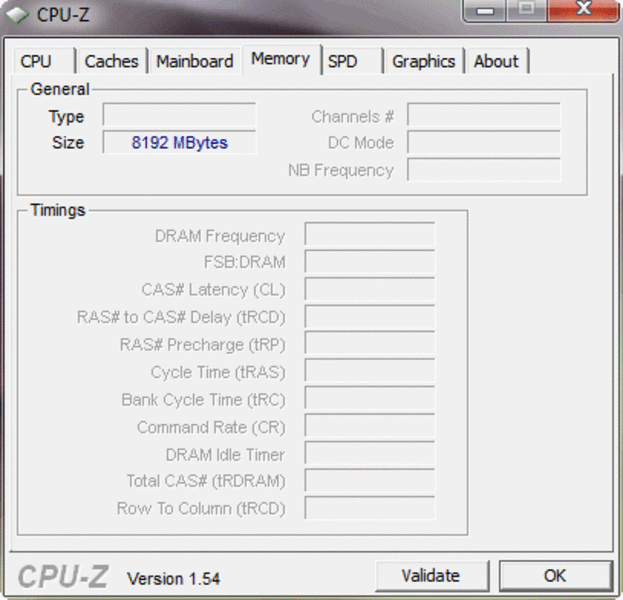Click the CPU-Z window title text
Viewport: 623px width, 600px height.
pos(63,15)
